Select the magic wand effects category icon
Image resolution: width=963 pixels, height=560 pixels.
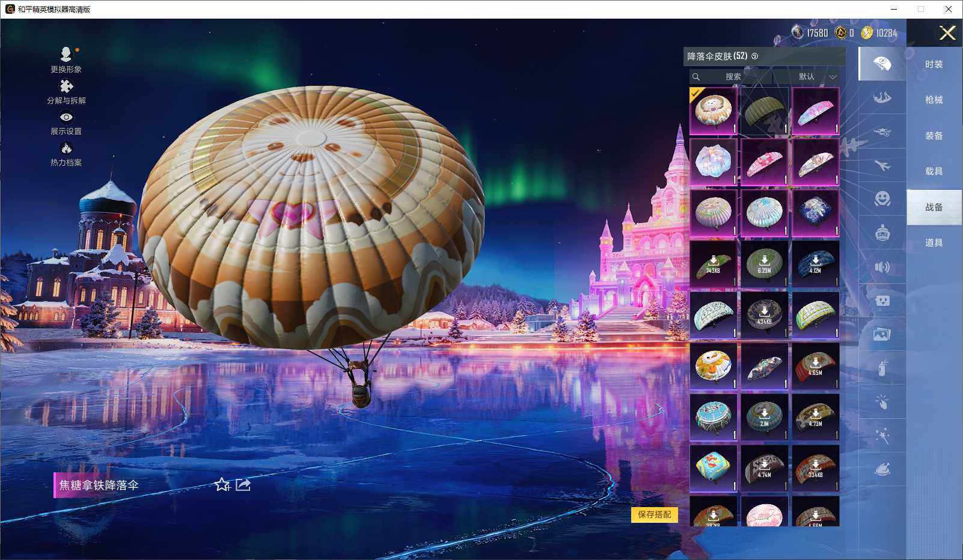click(x=882, y=437)
